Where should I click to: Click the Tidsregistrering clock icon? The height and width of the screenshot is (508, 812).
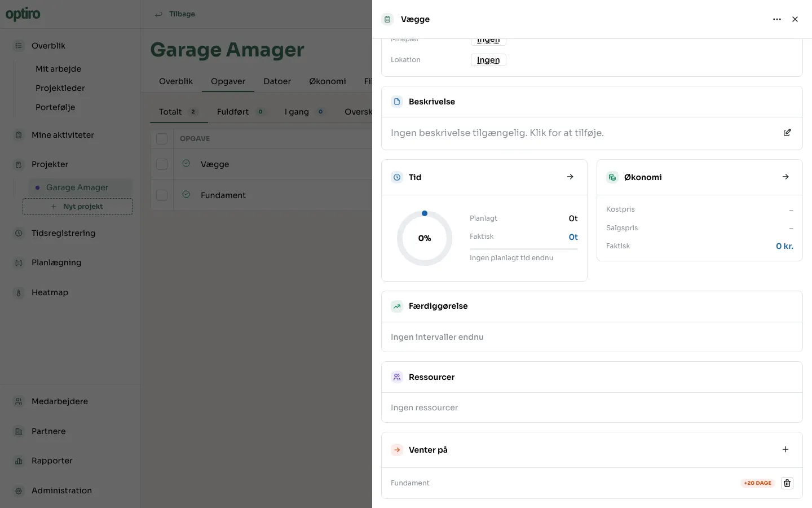click(x=19, y=233)
